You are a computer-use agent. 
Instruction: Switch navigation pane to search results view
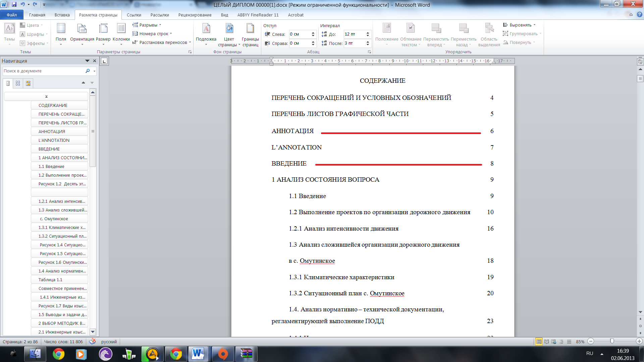(x=28, y=83)
